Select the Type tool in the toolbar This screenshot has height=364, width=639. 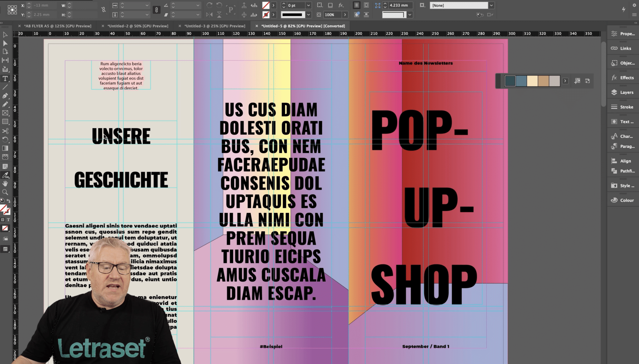5,79
